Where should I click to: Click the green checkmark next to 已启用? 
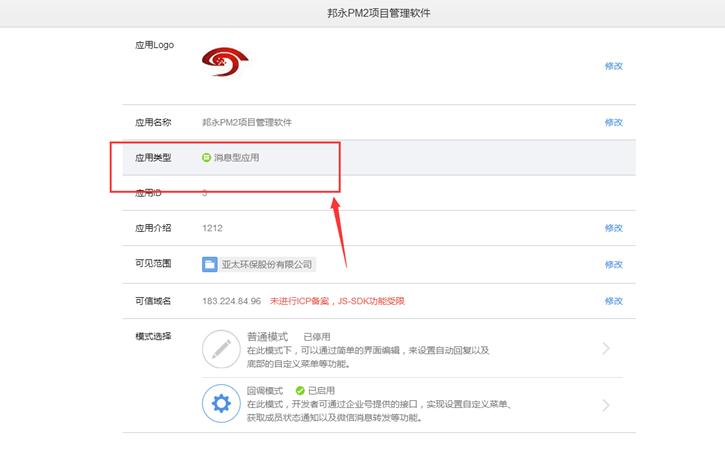click(299, 390)
